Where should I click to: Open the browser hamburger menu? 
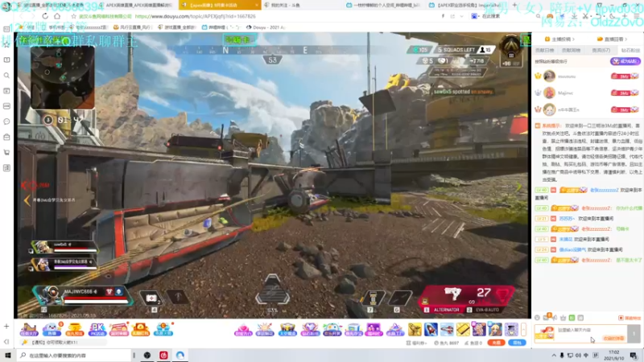636,16
